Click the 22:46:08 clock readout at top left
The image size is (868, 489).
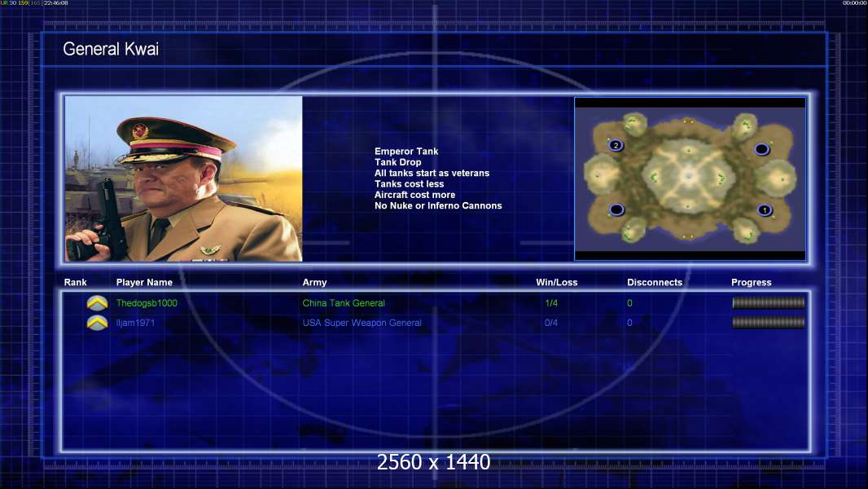coord(56,3)
